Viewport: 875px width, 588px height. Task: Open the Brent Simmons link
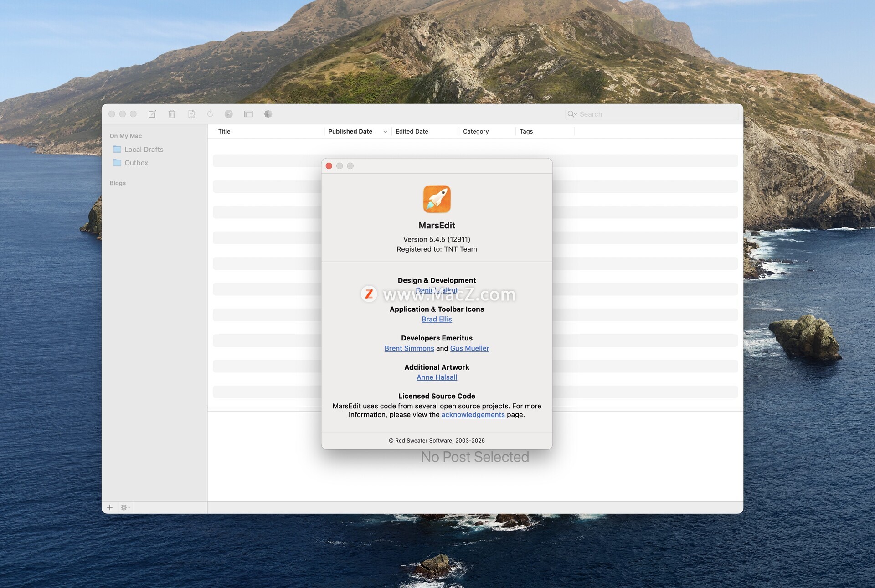[x=409, y=348]
